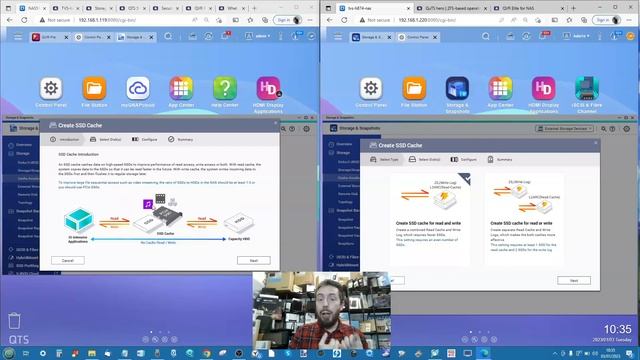Open Control Panel on left NAS desktop

click(51, 88)
